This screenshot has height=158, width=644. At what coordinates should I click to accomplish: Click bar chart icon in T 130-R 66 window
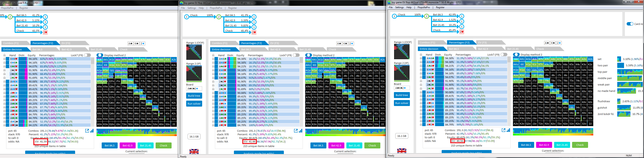[x=300, y=131]
